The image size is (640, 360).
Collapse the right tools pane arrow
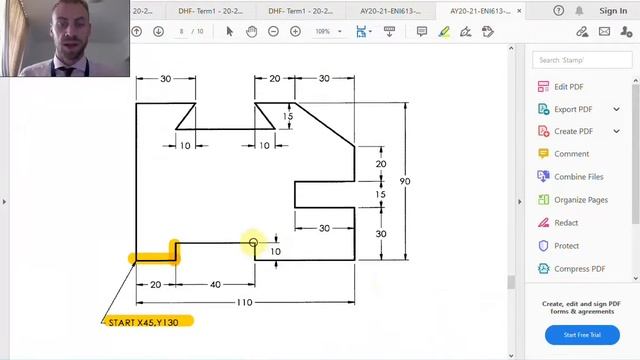pyautogui.click(x=520, y=202)
